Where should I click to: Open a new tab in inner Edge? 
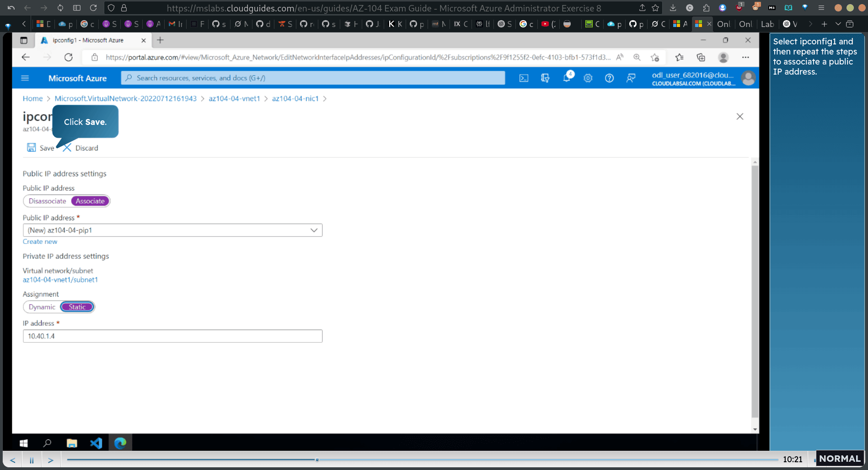[x=160, y=40]
